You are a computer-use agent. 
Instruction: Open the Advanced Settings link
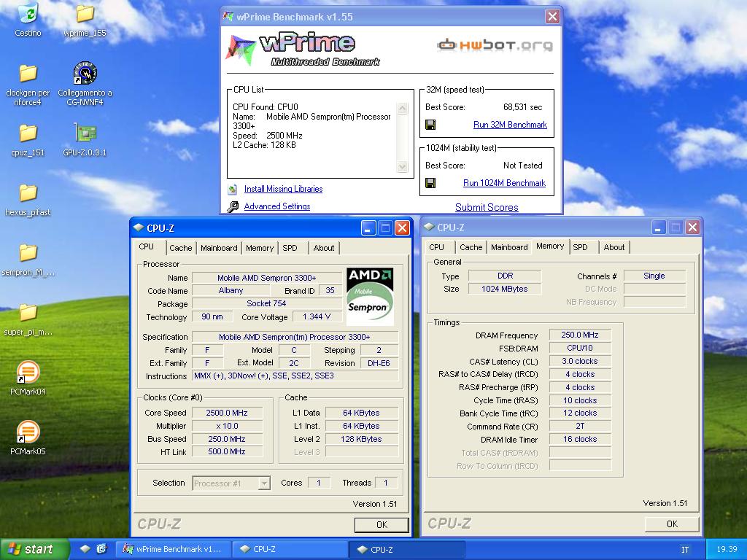[277, 206]
